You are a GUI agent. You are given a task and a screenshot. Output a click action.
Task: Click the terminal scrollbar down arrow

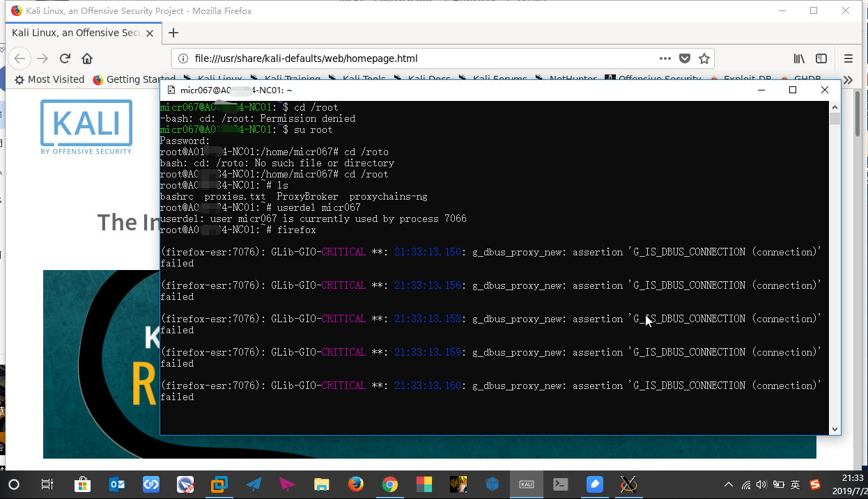click(835, 429)
